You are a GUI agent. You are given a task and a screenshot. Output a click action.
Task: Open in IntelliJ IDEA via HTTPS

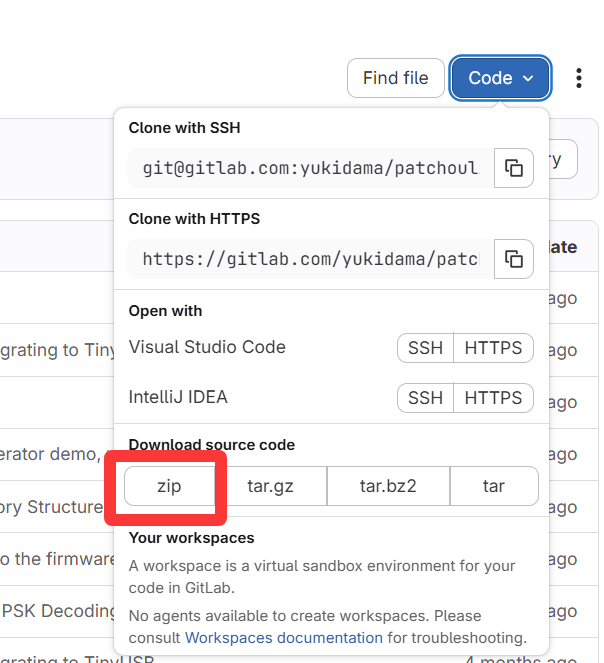(493, 398)
